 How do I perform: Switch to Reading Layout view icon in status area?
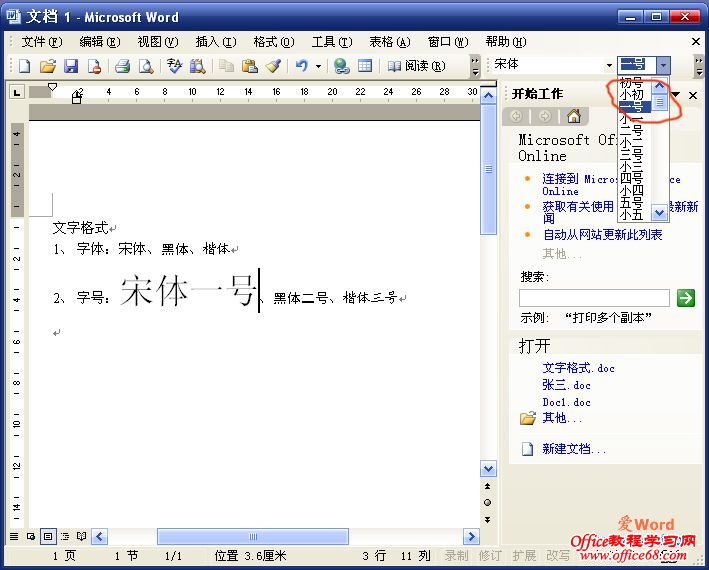click(x=81, y=537)
